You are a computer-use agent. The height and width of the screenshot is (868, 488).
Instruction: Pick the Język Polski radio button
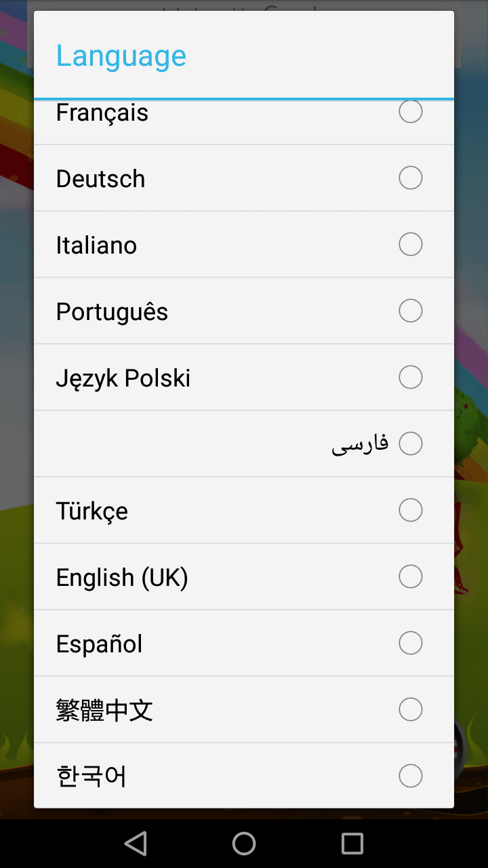411,377
